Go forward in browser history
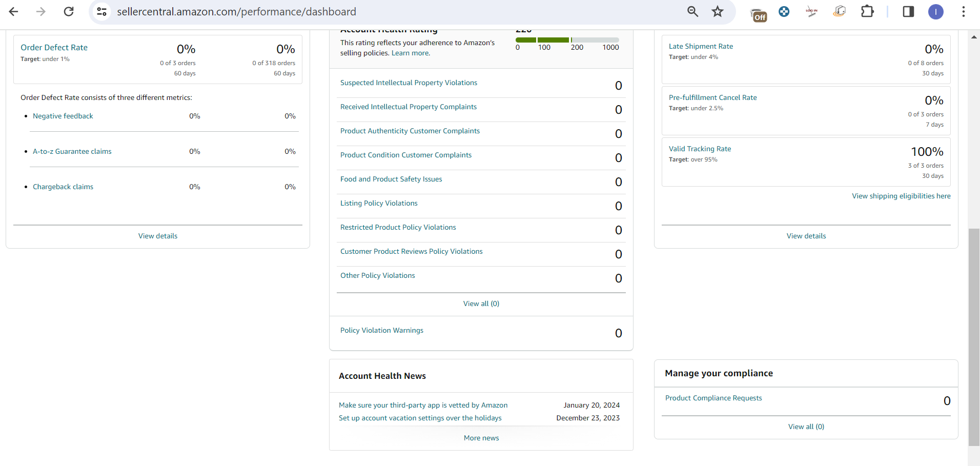Screen dimensions: 980x466 pos(41,11)
